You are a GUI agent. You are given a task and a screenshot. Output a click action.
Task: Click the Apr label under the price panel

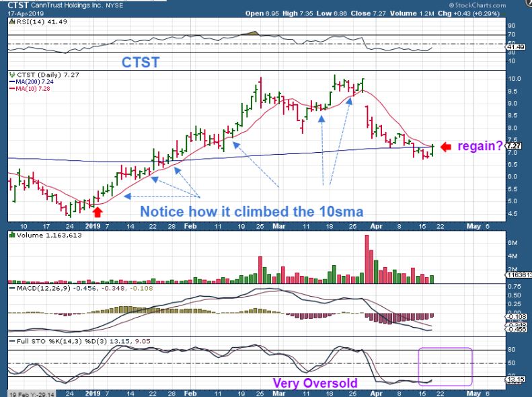[376, 226]
